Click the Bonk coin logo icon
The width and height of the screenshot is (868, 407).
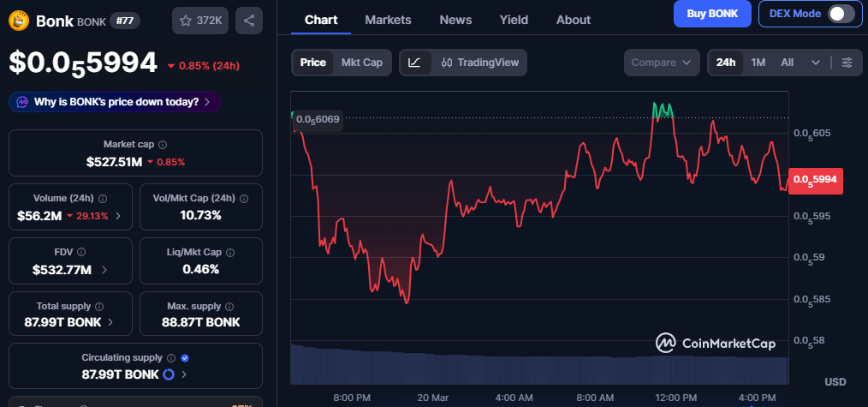[19, 21]
